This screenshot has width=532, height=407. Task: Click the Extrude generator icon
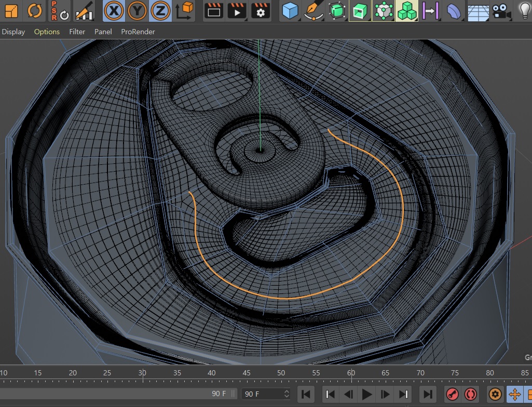point(360,10)
